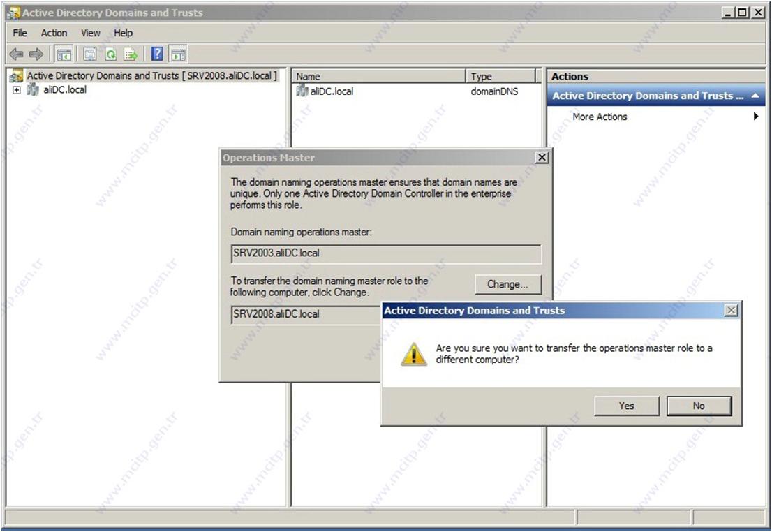Viewport: 772px width, 532px height.
Task: Open the File menu
Action: click(x=20, y=33)
